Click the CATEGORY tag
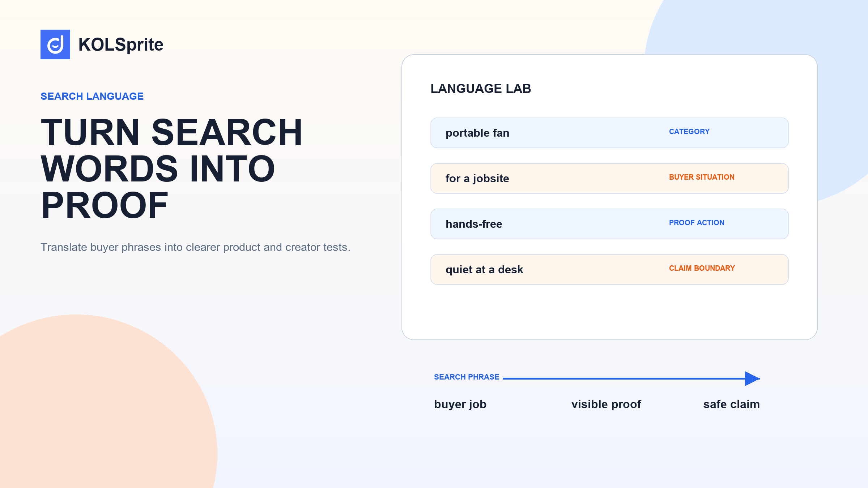The width and height of the screenshot is (868, 488). click(x=689, y=132)
